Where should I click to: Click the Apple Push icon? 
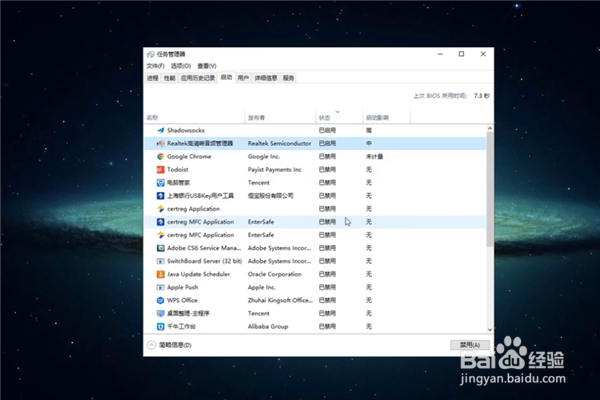(161, 287)
